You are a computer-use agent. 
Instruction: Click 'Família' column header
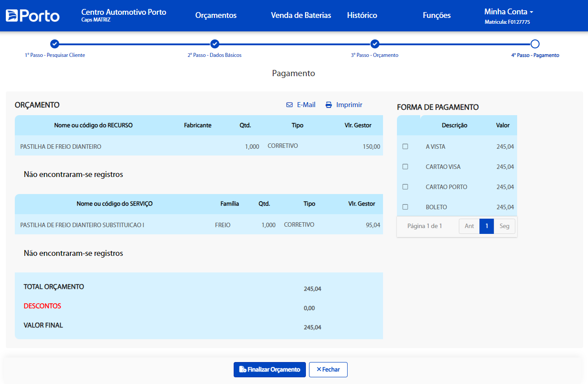click(x=230, y=204)
